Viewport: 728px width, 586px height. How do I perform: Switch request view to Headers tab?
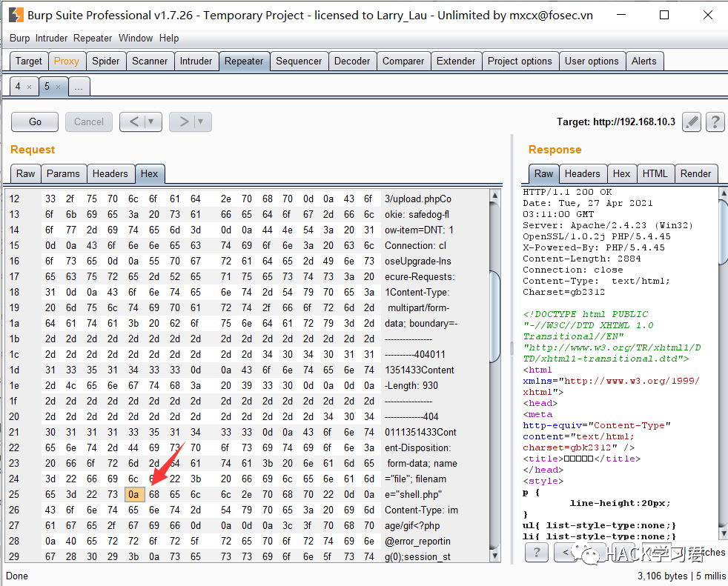pos(110,173)
